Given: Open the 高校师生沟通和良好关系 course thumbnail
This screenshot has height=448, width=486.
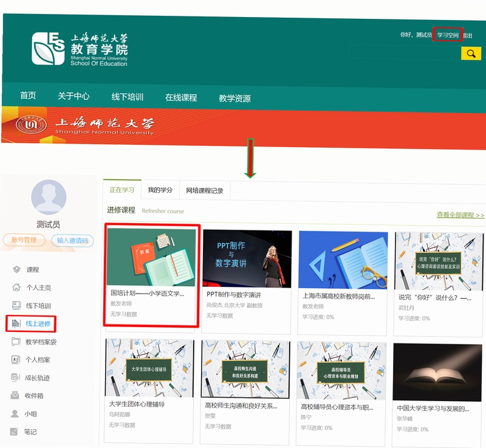Looking at the screenshot, I should coord(245,370).
